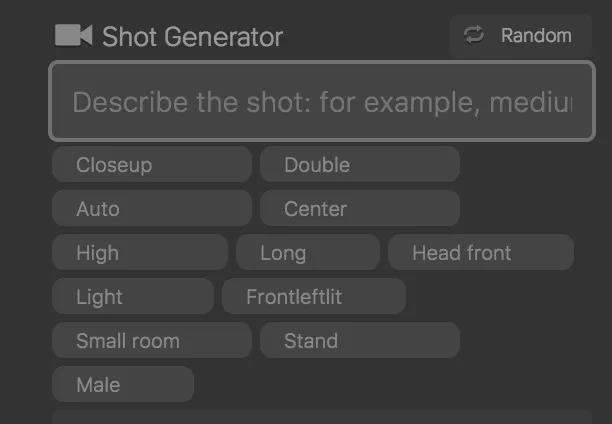This screenshot has height=424, width=612.
Task: Click the Shot Generator title text
Action: (192, 37)
